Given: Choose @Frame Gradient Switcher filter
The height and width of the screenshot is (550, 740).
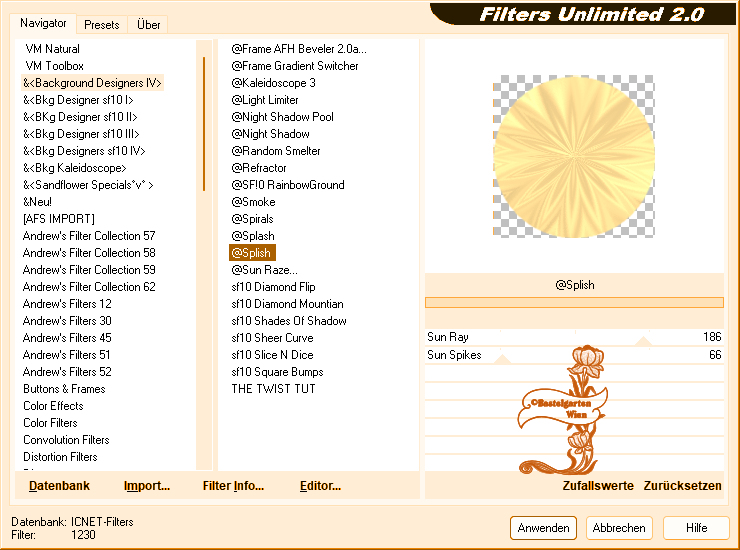Looking at the screenshot, I should tap(294, 66).
